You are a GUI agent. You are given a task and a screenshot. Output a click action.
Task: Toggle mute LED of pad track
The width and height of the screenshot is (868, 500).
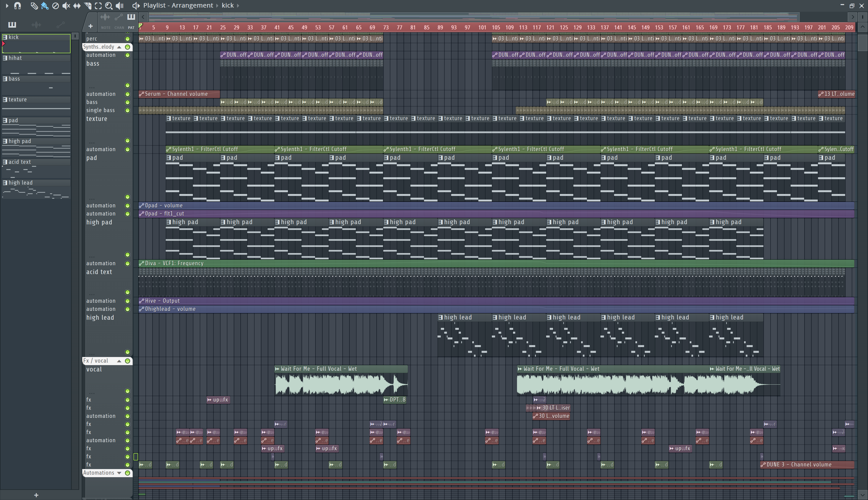(128, 197)
